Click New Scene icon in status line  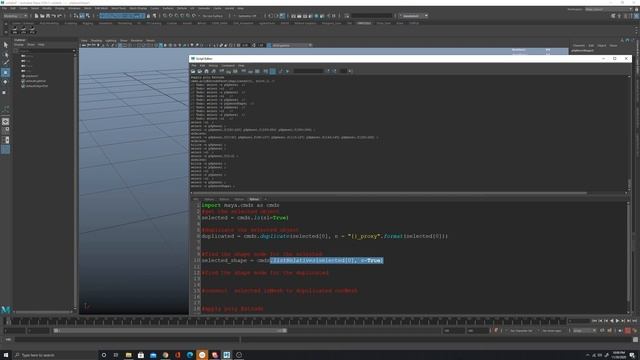click(36, 16)
